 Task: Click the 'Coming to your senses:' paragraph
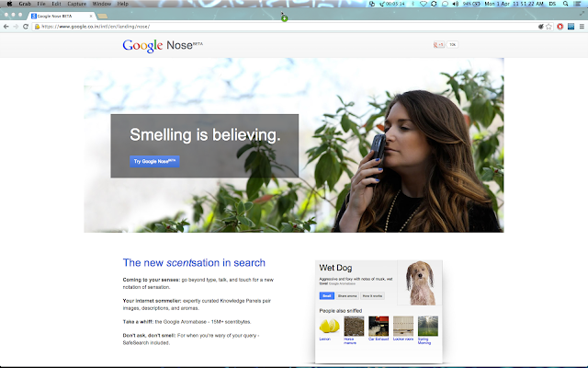click(x=198, y=283)
